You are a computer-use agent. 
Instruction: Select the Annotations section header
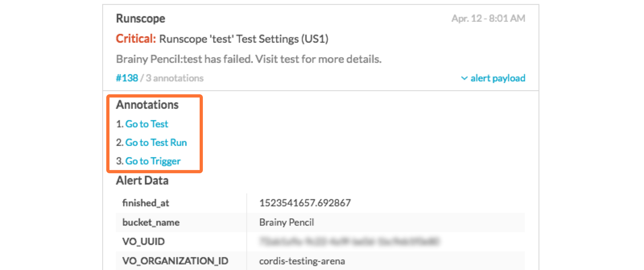tap(147, 105)
